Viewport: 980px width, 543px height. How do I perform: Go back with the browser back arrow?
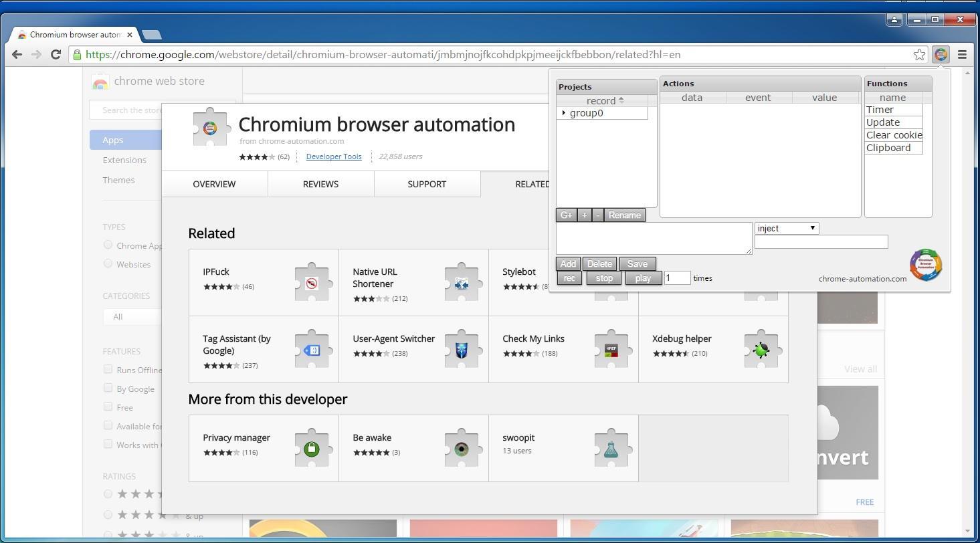[x=17, y=55]
